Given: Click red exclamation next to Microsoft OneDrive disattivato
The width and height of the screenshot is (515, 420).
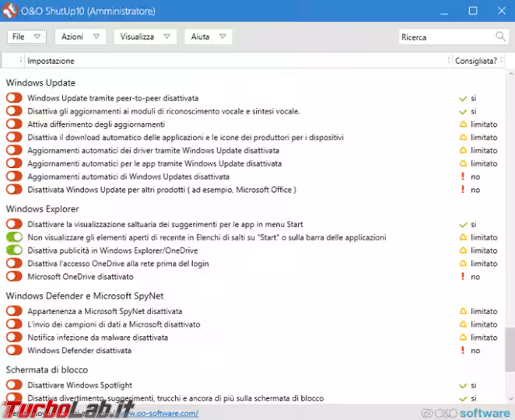Looking at the screenshot, I should click(x=463, y=276).
